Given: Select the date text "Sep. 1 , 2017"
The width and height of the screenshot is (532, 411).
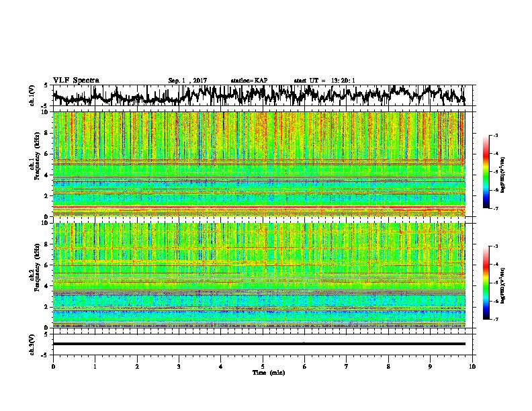Looking at the screenshot, I should pyautogui.click(x=187, y=81).
